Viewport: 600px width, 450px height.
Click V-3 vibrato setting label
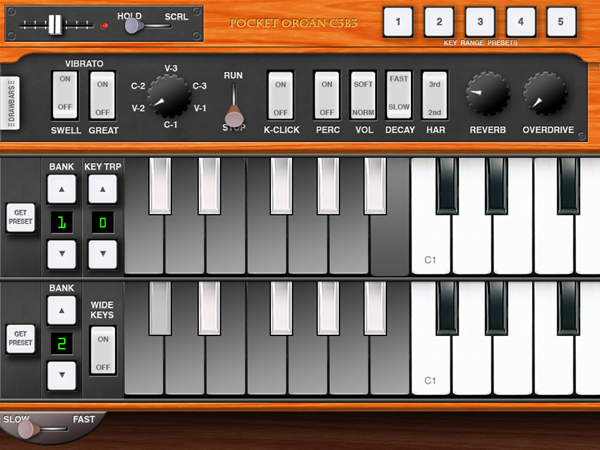pyautogui.click(x=171, y=68)
